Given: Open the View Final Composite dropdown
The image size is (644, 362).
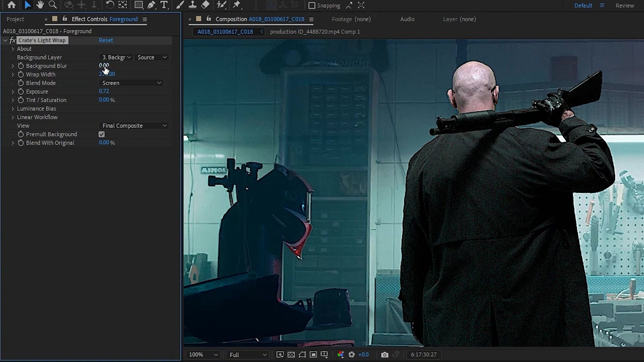Looking at the screenshot, I should click(x=134, y=126).
